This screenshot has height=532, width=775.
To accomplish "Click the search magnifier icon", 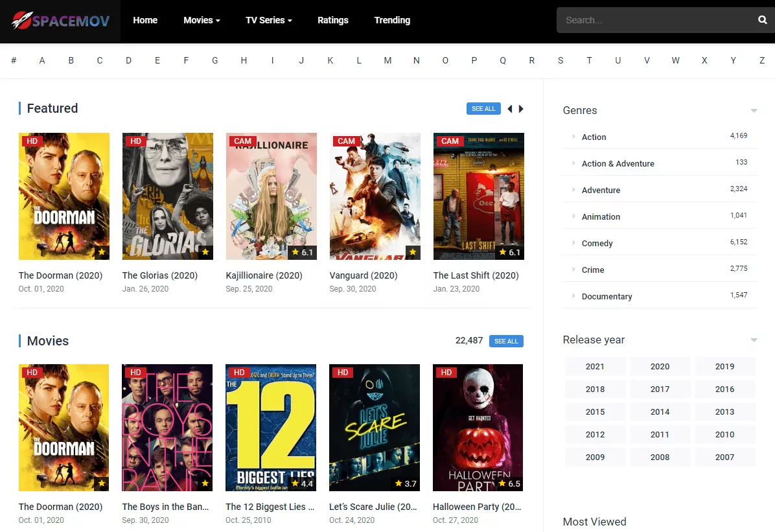I will tap(762, 20).
